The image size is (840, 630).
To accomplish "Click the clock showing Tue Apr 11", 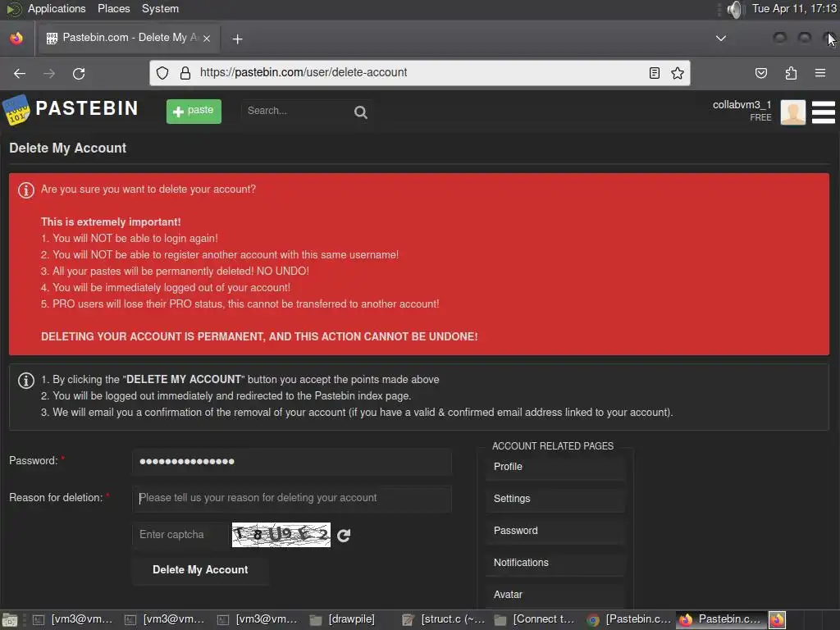I will [794, 8].
